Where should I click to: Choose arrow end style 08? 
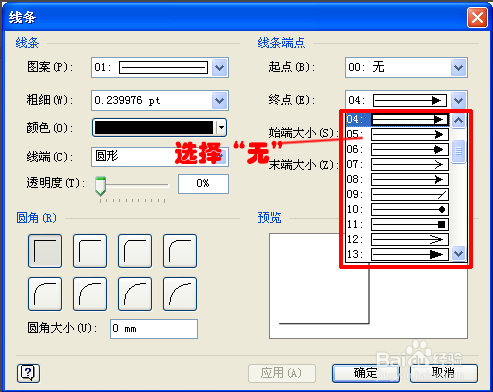[397, 179]
